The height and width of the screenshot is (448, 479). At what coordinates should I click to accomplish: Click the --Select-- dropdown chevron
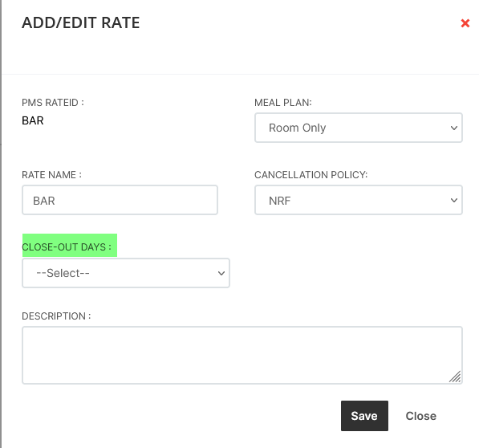221,273
